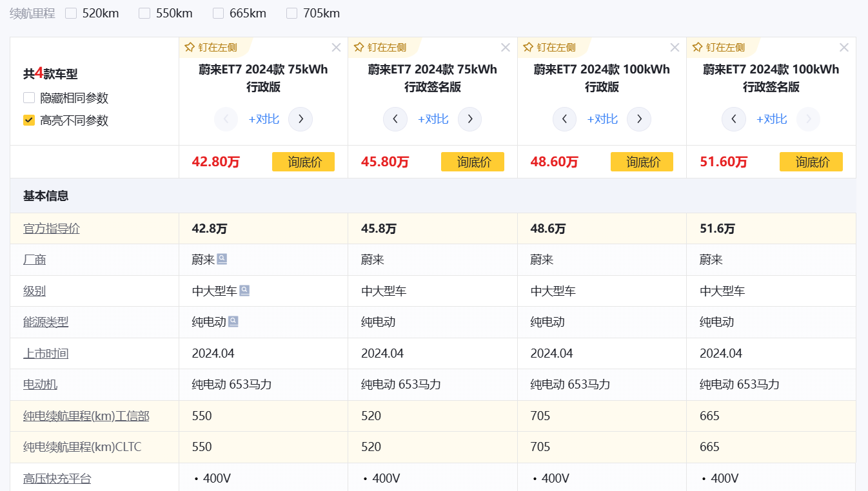This screenshot has width=868, height=491.
Task: Click 询底价 button for 45.80万 model
Action: 473,162
